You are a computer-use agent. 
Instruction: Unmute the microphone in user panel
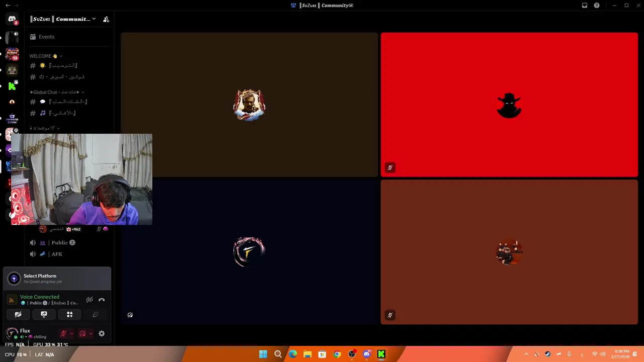tap(63, 333)
